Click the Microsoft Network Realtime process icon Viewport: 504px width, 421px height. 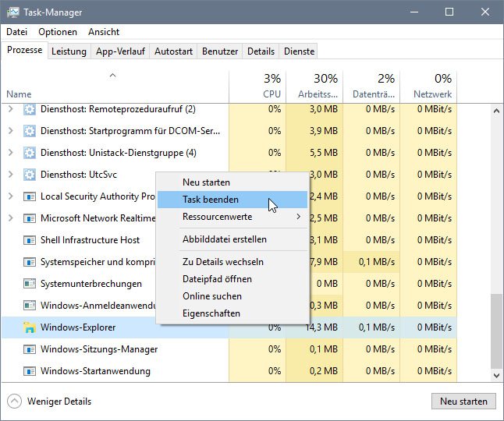tap(30, 218)
